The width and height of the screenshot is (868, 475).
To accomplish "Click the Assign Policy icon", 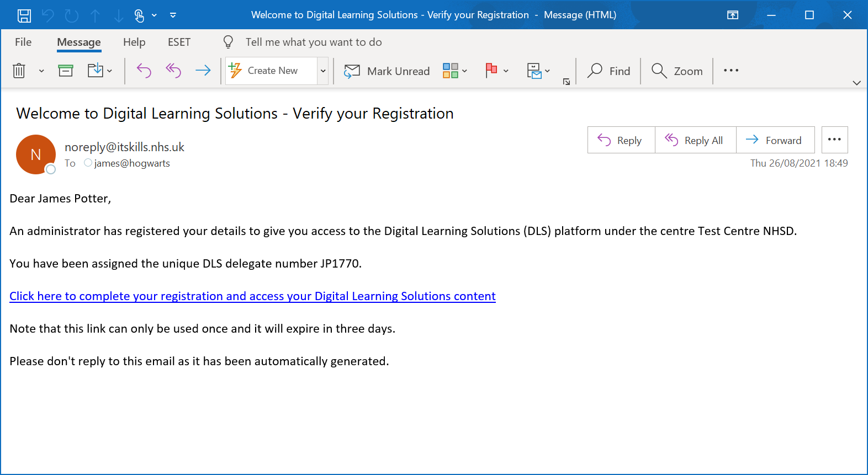I will pyautogui.click(x=534, y=71).
